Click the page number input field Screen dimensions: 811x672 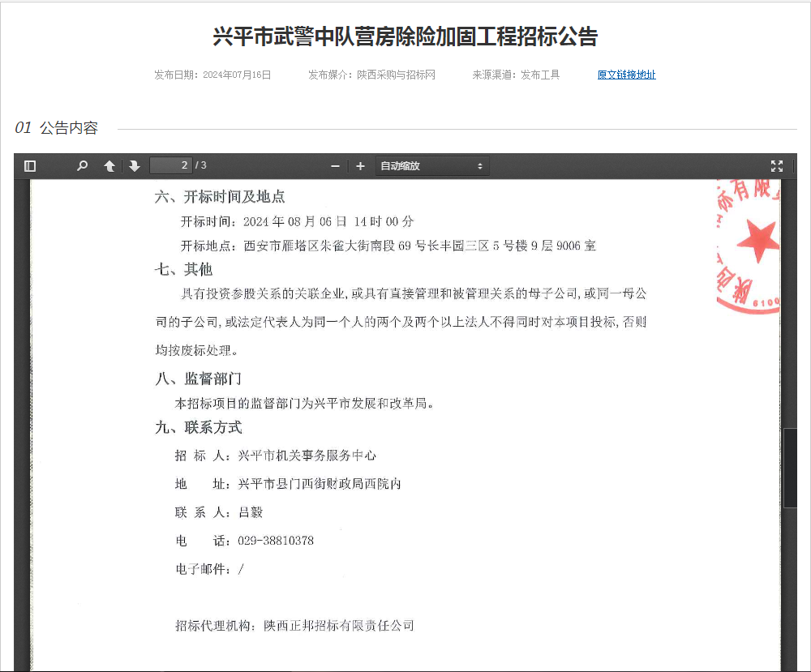coord(170,165)
